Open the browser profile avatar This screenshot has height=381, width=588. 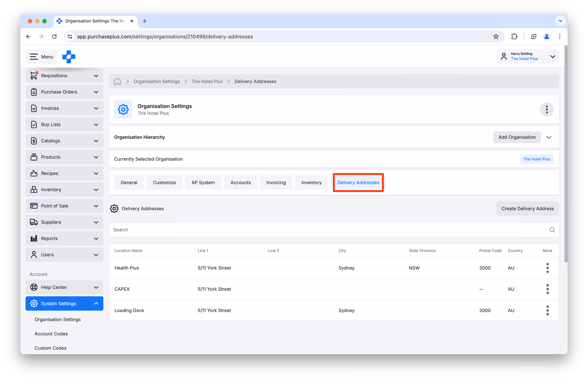click(x=546, y=37)
